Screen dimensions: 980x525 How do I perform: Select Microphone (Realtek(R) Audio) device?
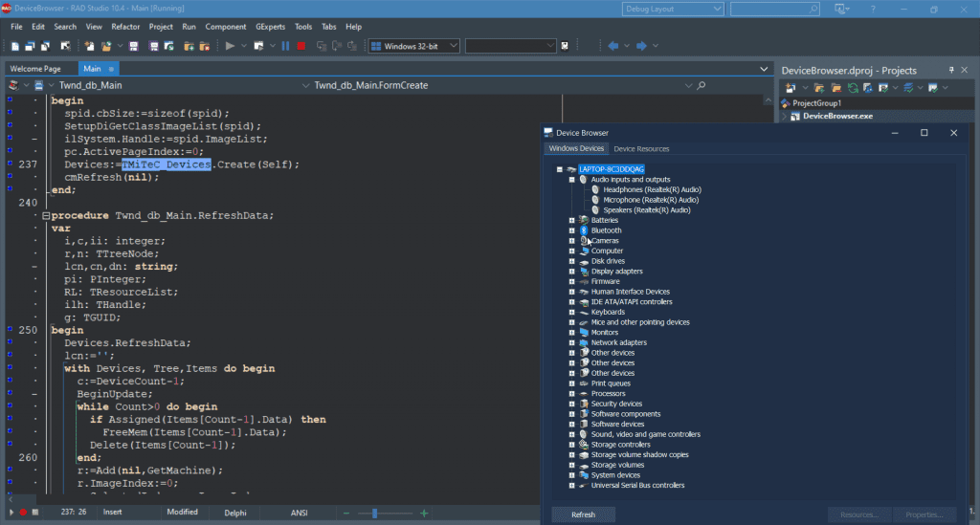click(x=651, y=200)
